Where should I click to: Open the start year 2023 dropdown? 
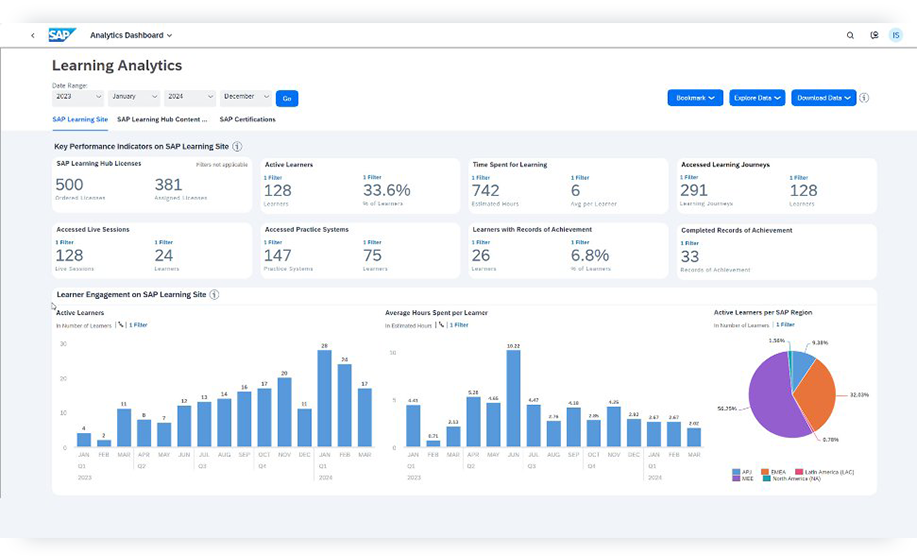click(78, 97)
